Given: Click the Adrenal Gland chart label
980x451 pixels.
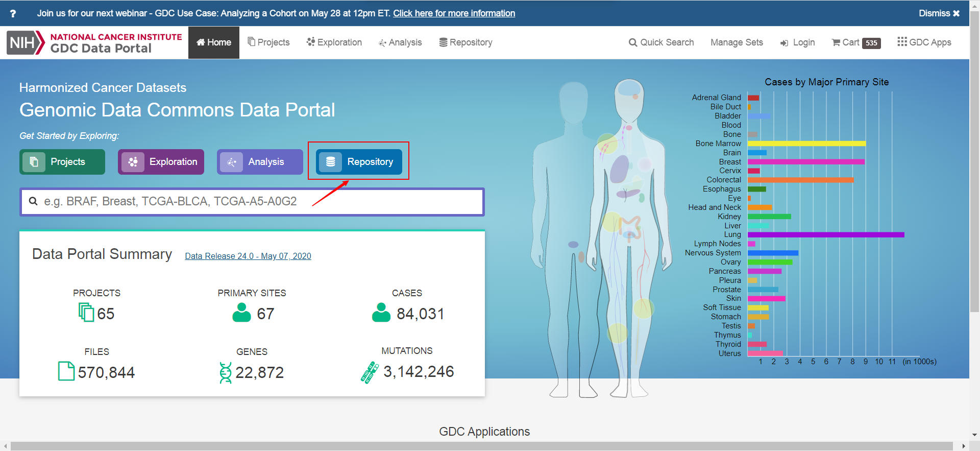Looking at the screenshot, I should (716, 98).
